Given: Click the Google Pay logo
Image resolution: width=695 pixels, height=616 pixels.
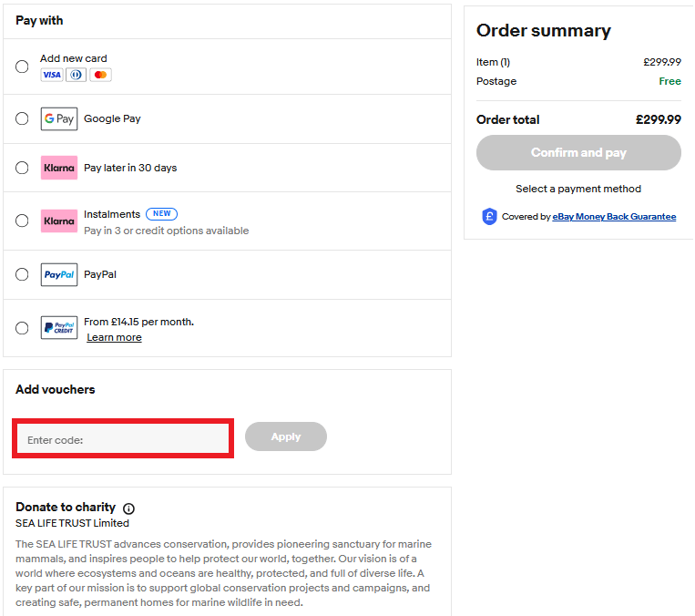Looking at the screenshot, I should 59,118.
